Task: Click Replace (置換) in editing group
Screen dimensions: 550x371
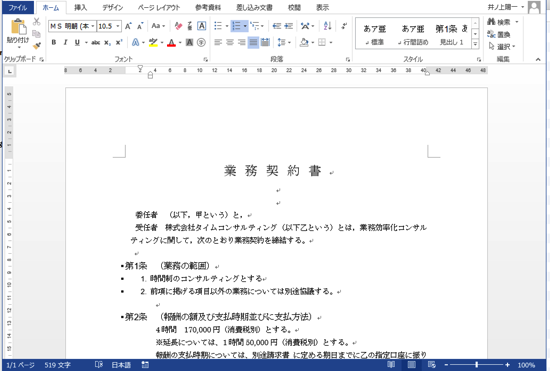Action: point(499,34)
